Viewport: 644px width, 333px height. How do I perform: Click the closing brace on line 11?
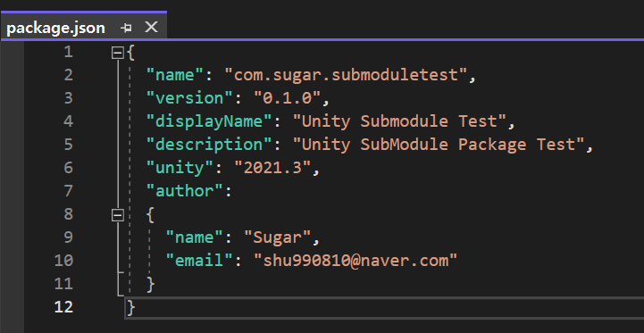[151, 284]
